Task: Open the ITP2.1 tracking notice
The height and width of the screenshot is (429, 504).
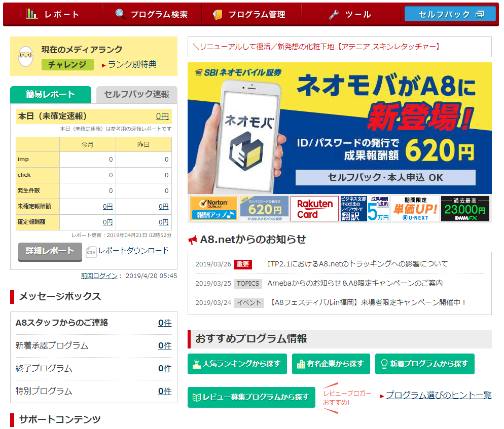Action: click(x=357, y=264)
